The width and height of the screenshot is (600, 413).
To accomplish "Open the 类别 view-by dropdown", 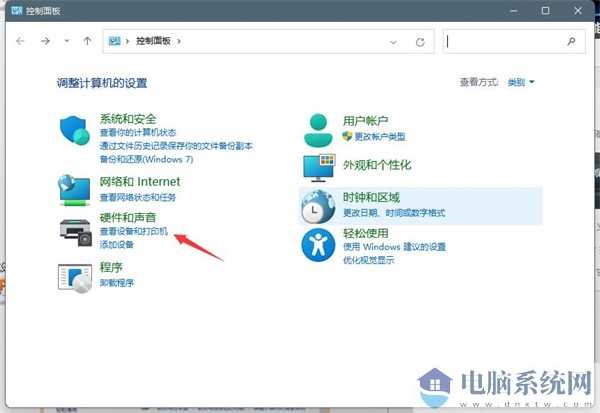I will click(x=521, y=82).
